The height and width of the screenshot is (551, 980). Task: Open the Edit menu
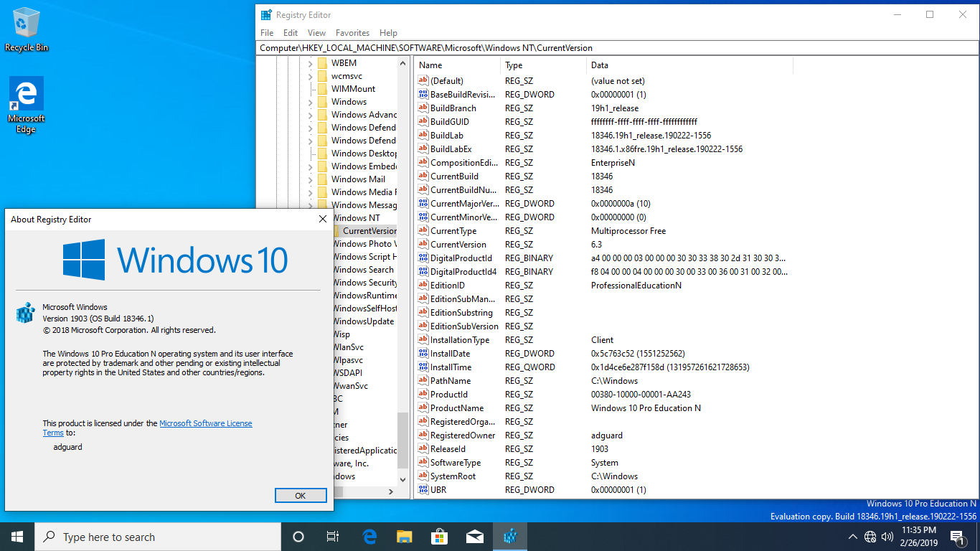coord(291,33)
